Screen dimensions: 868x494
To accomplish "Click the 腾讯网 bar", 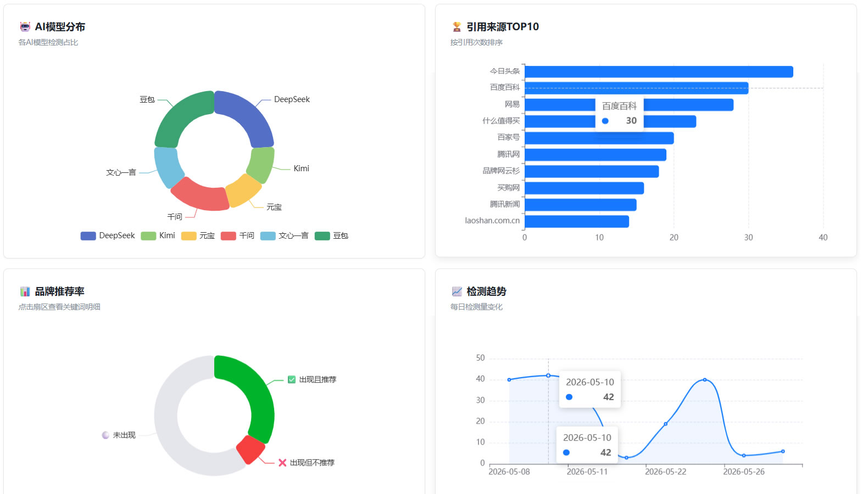I will tap(595, 155).
